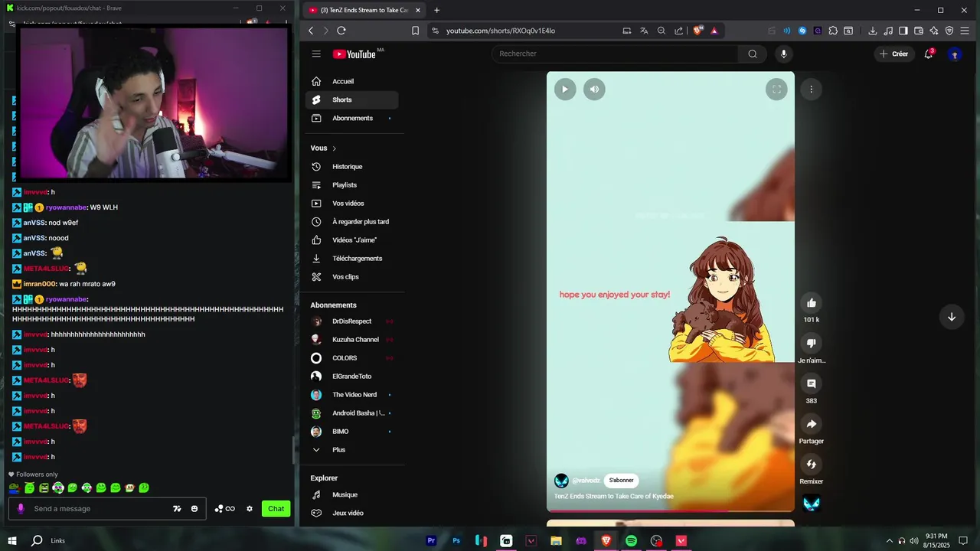The height and width of the screenshot is (551, 980).
Task: Expand subscriptions list with Plus
Action: coord(351,450)
